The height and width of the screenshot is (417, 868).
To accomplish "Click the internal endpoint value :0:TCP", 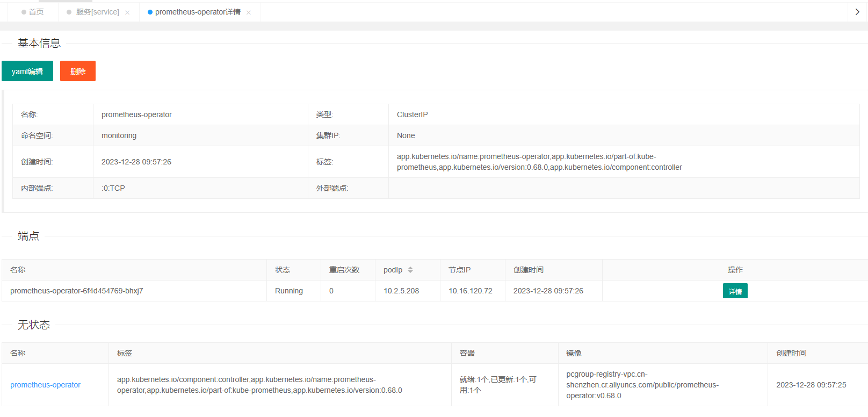I will coord(113,188).
